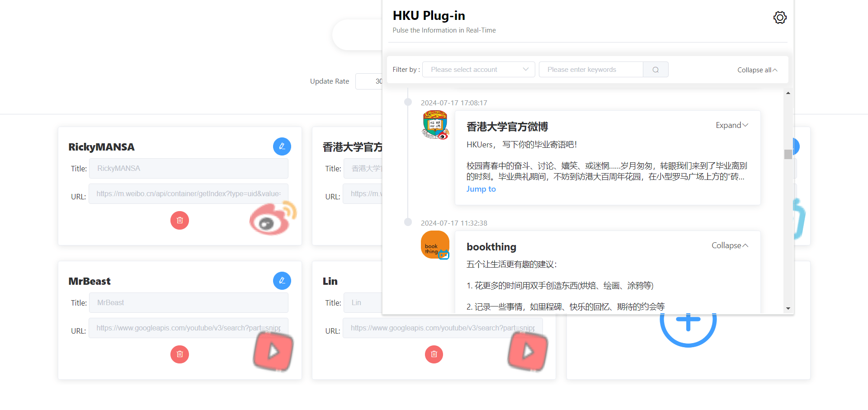Click the Weibo logo on RickyMANSA card
The width and height of the screenshot is (868, 410).
(x=273, y=219)
